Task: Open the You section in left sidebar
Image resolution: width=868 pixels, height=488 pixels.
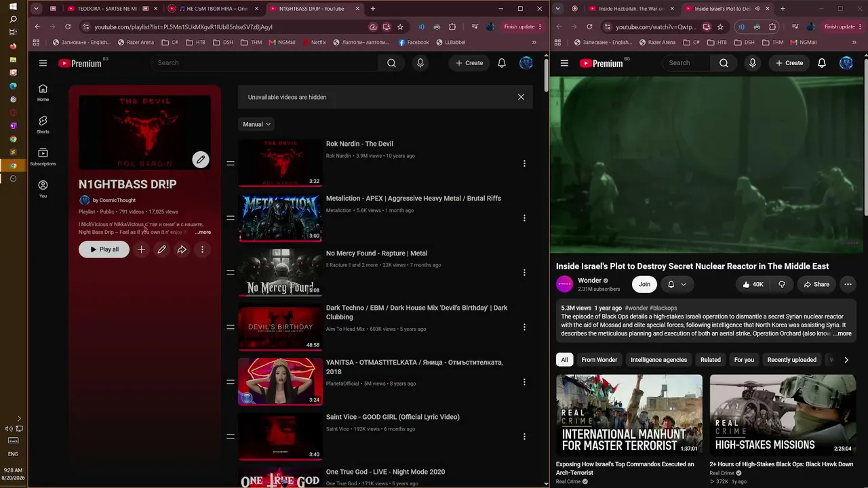Action: [x=43, y=188]
